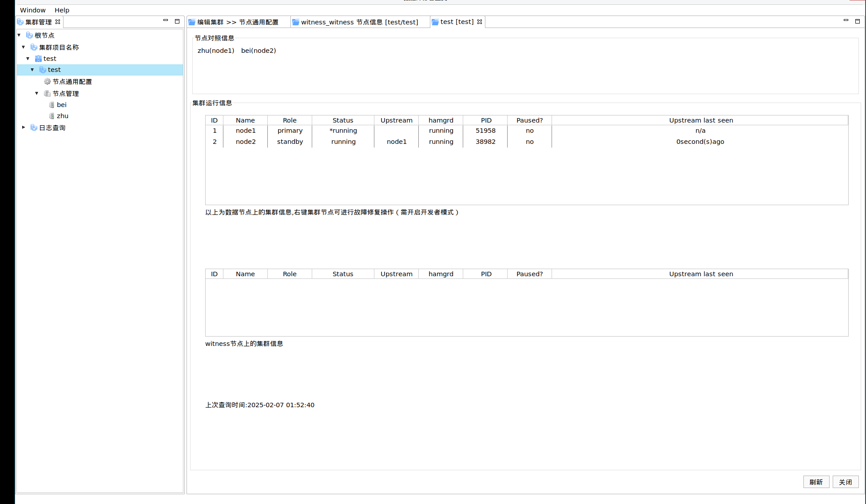Click the node management icon in tree

pos(47,93)
